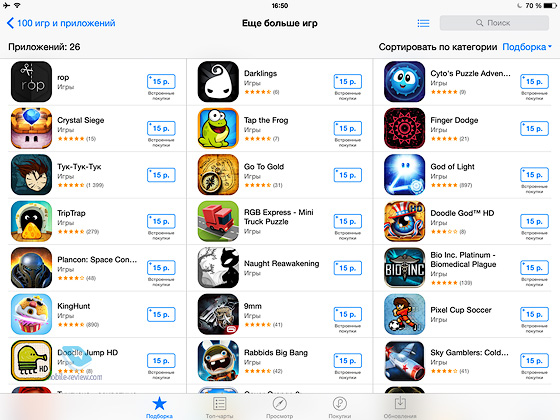Image resolution: width=560 pixels, height=420 pixels.
Task: Open the Tap the Frog icon
Action: [x=218, y=128]
